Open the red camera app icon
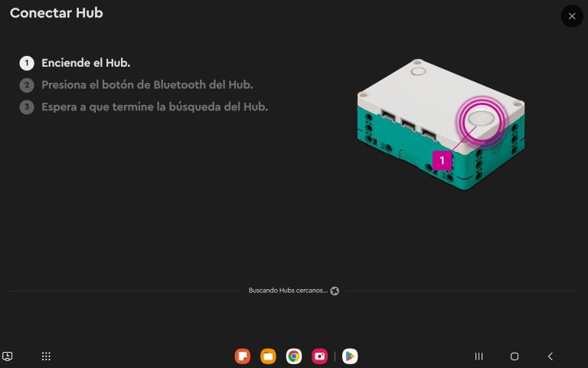588x368 pixels. click(x=319, y=356)
